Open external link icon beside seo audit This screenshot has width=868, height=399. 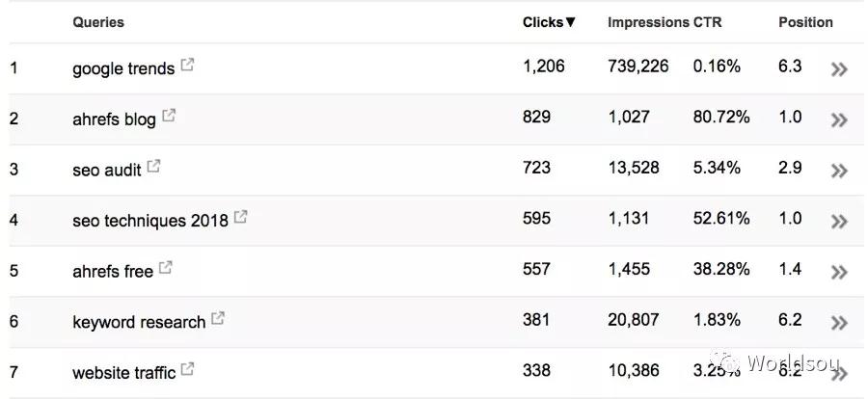[154, 167]
